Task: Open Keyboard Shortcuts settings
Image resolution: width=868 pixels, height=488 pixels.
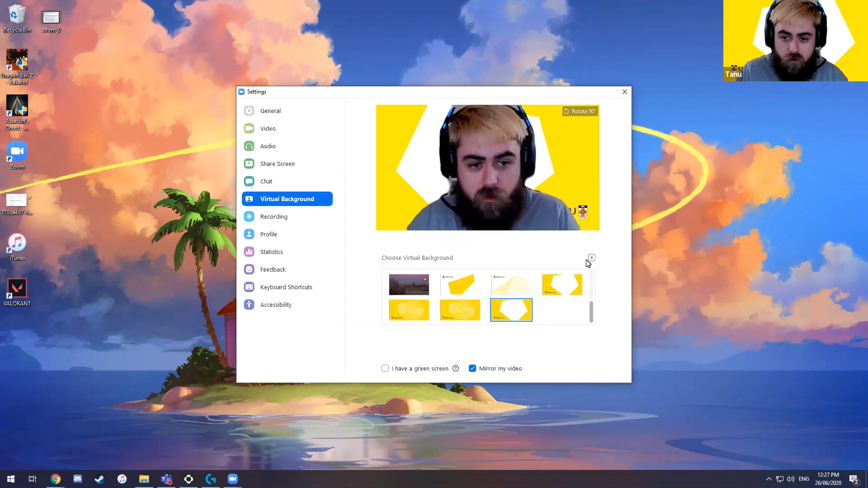Action: pos(286,287)
